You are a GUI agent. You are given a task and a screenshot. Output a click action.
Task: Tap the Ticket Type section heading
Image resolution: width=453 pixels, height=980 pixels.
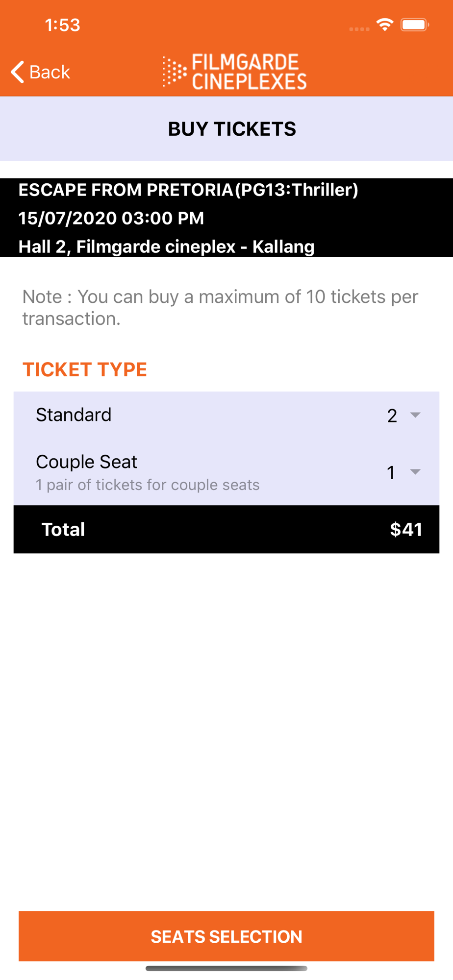pos(85,369)
